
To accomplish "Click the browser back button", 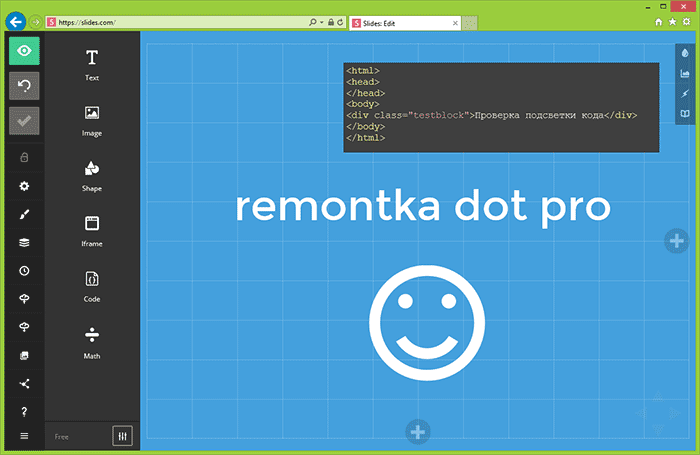I will tap(16, 22).
